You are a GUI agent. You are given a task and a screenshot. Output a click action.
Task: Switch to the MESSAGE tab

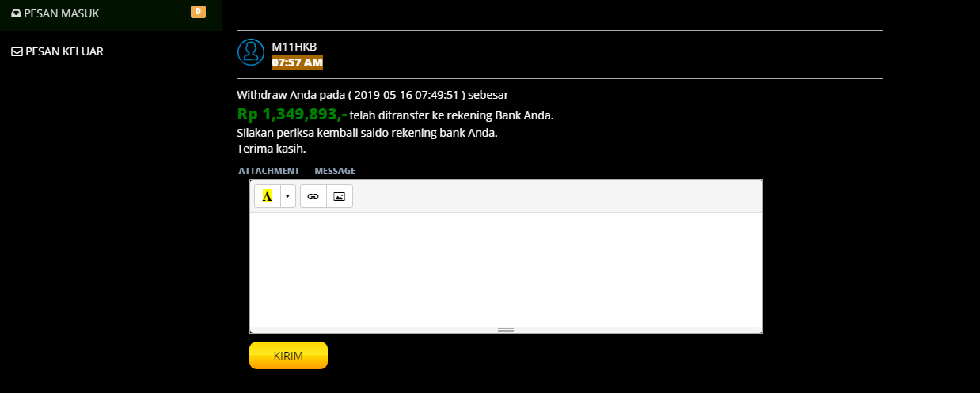pos(335,171)
